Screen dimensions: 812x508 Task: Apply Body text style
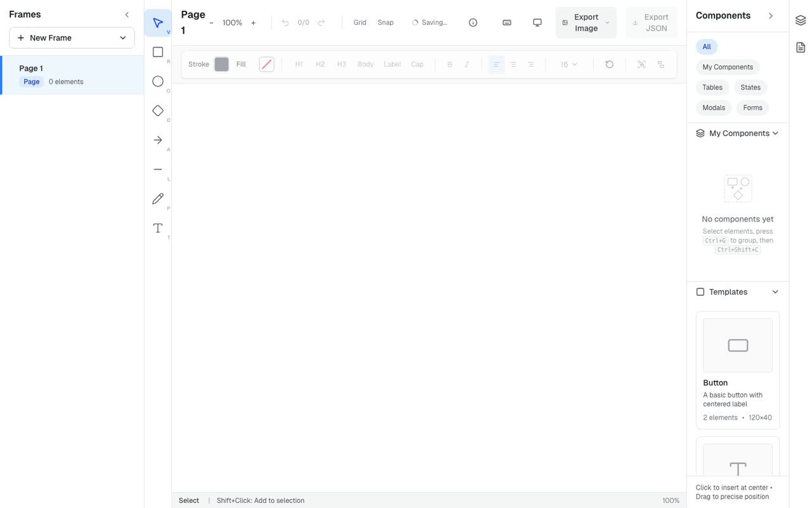pyautogui.click(x=365, y=64)
